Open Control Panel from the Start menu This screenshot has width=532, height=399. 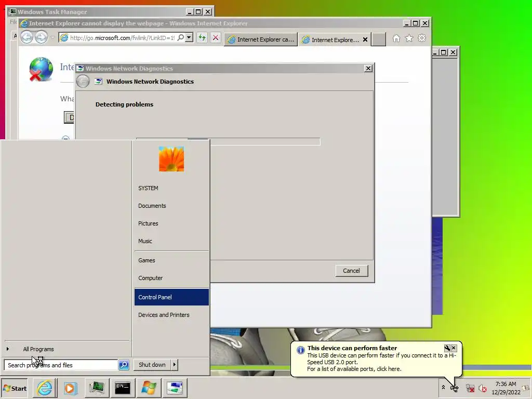pyautogui.click(x=171, y=297)
